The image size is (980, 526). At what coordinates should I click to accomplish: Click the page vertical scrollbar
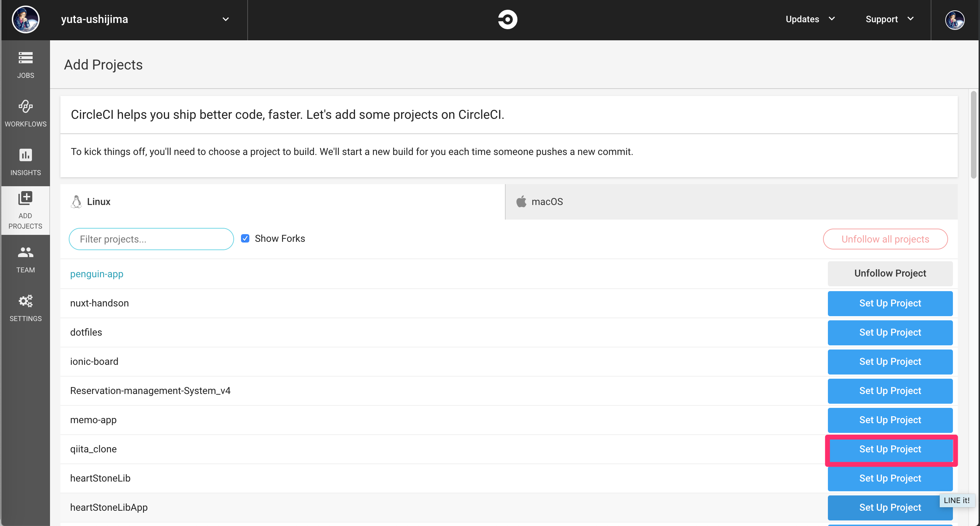click(973, 135)
